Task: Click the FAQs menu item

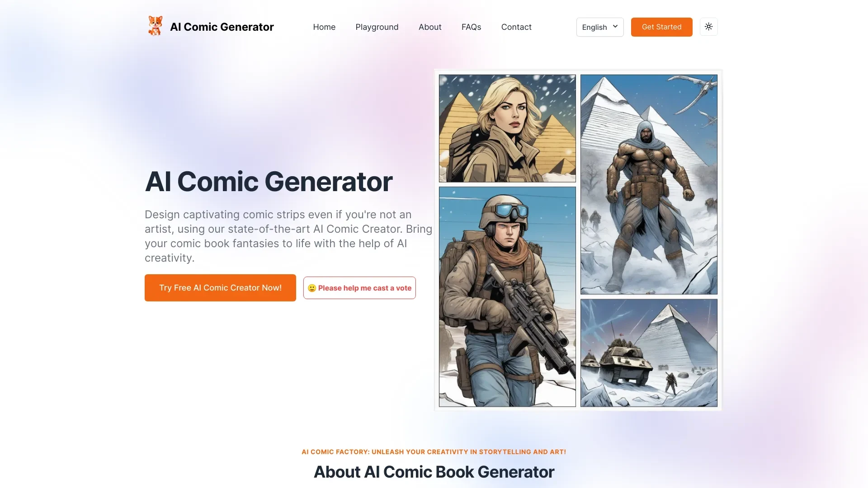Action: click(x=471, y=26)
